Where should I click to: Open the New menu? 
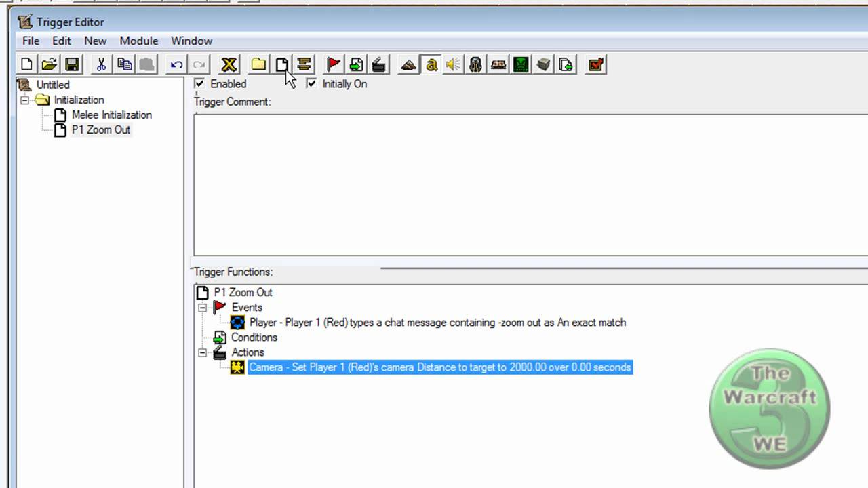tap(96, 41)
